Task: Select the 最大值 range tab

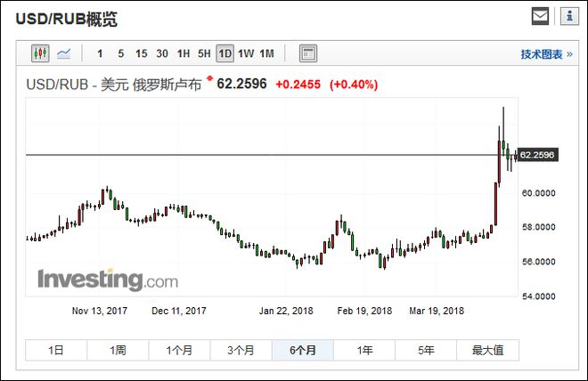Action: pos(487,350)
